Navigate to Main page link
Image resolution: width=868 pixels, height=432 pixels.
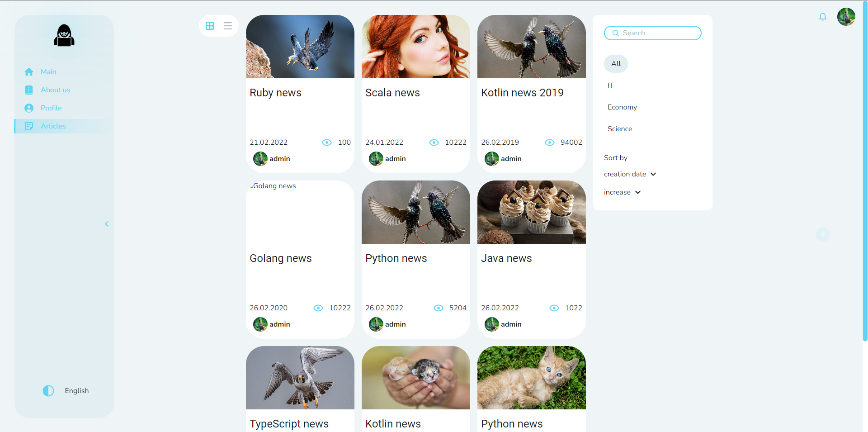pyautogui.click(x=48, y=72)
